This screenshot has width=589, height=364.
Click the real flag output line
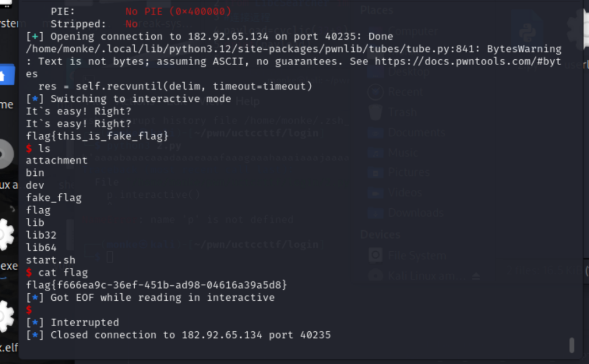click(156, 285)
